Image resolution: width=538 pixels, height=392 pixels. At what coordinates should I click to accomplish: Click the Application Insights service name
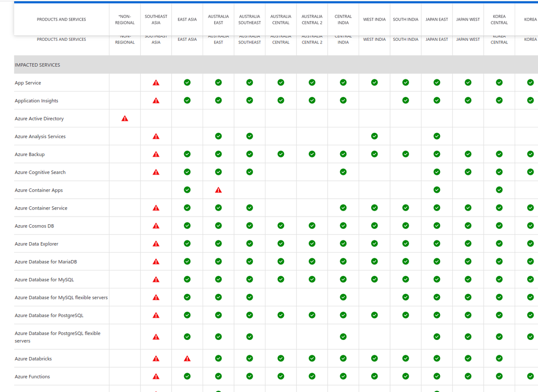coord(36,101)
